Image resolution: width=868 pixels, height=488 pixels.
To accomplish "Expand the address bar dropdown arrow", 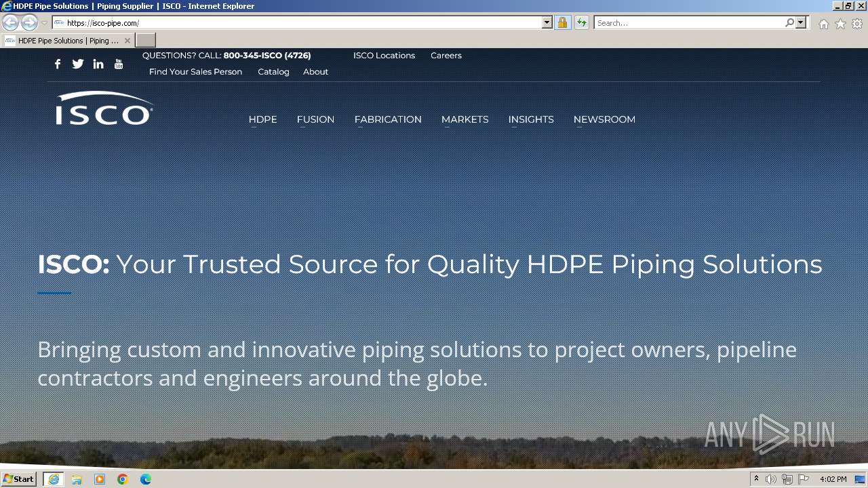I will point(547,22).
